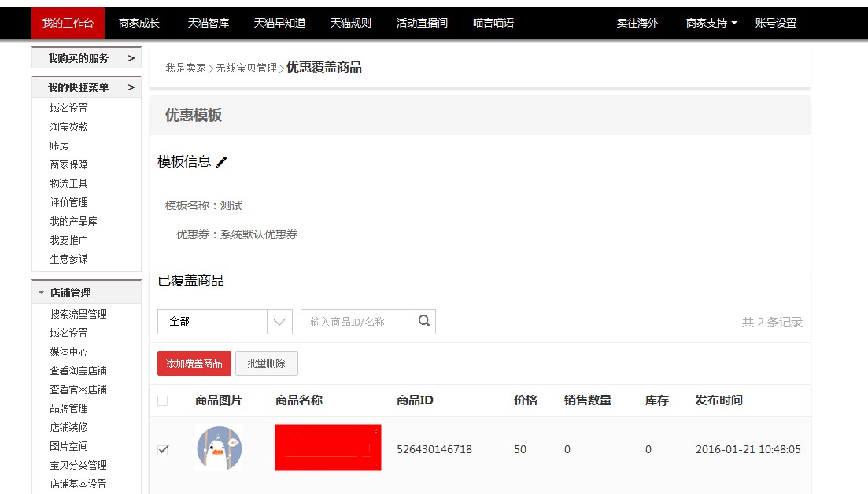Open 媒体中心 in the sidebar
The height and width of the screenshot is (494, 868).
68,352
